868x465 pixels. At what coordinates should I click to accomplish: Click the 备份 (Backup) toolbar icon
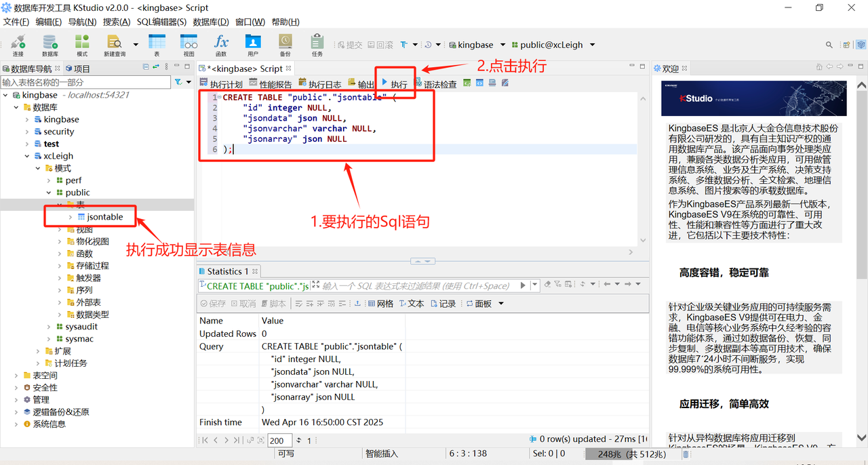(285, 45)
